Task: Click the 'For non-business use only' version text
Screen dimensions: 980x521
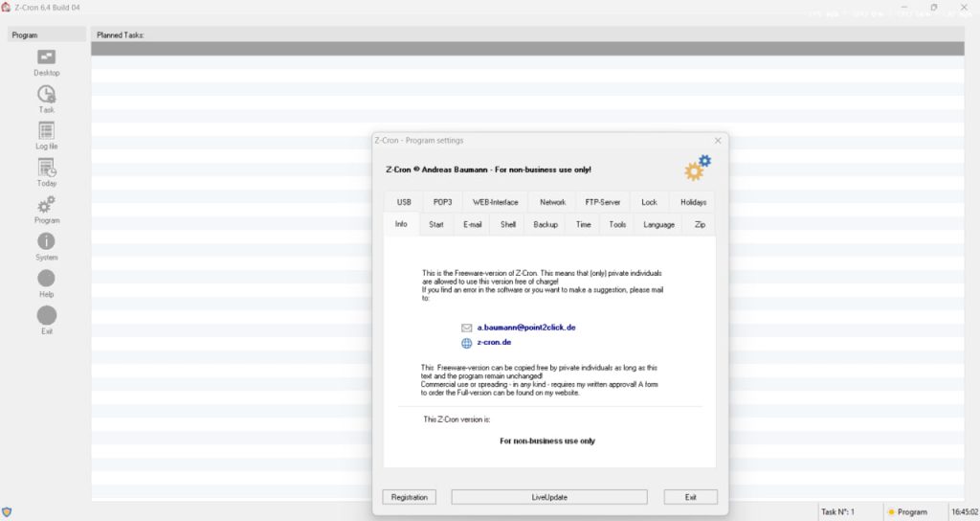Action: pos(546,441)
